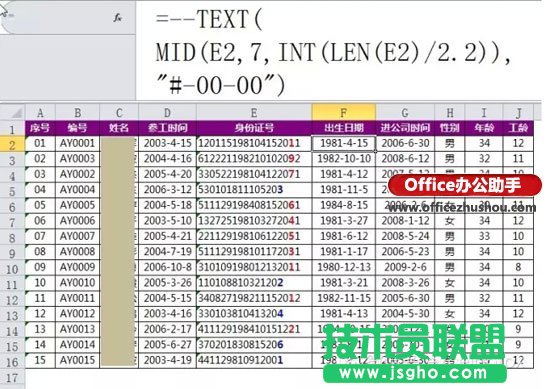The height and width of the screenshot is (389, 550).
Task: Click the 编号 header cell
Action: point(78,128)
